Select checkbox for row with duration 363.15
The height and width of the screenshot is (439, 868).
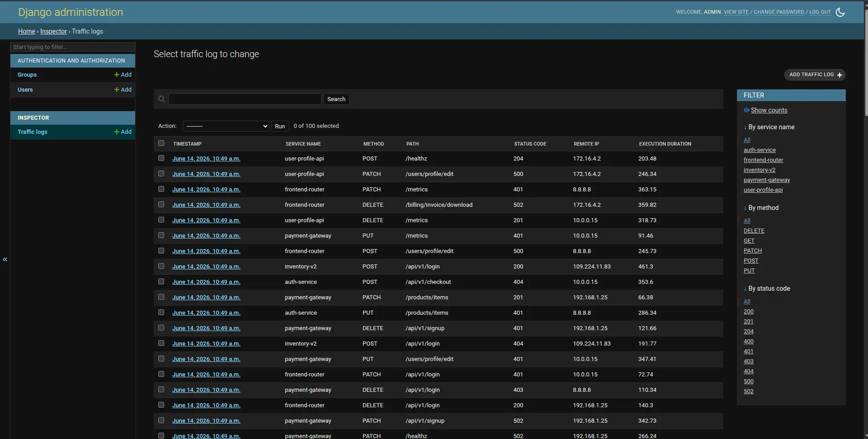[x=161, y=189]
